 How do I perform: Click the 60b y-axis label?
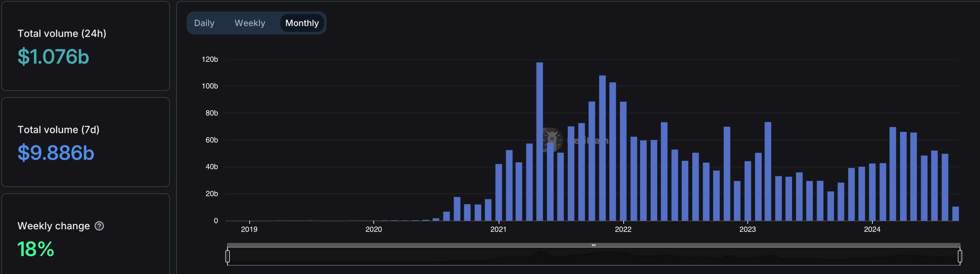[212, 140]
